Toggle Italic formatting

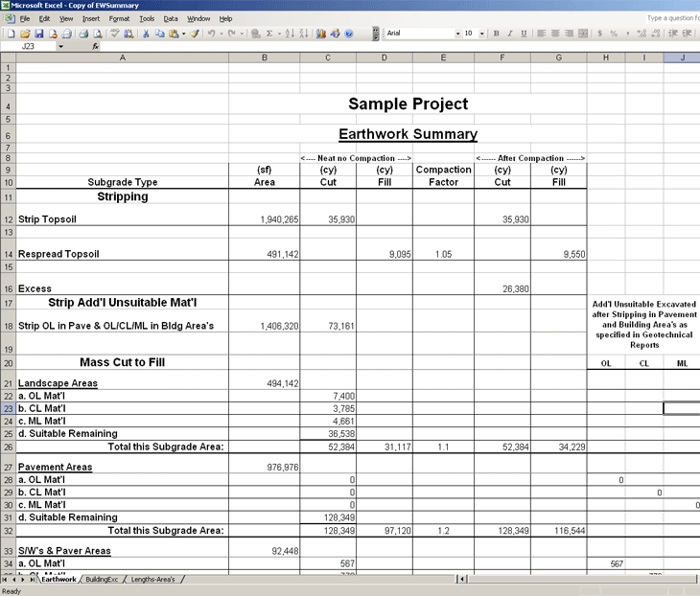pos(509,34)
